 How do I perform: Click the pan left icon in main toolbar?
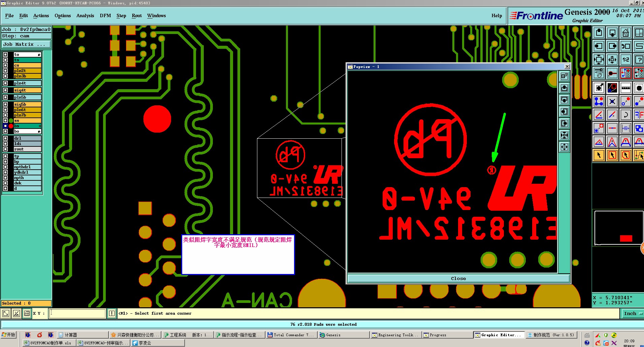click(599, 46)
